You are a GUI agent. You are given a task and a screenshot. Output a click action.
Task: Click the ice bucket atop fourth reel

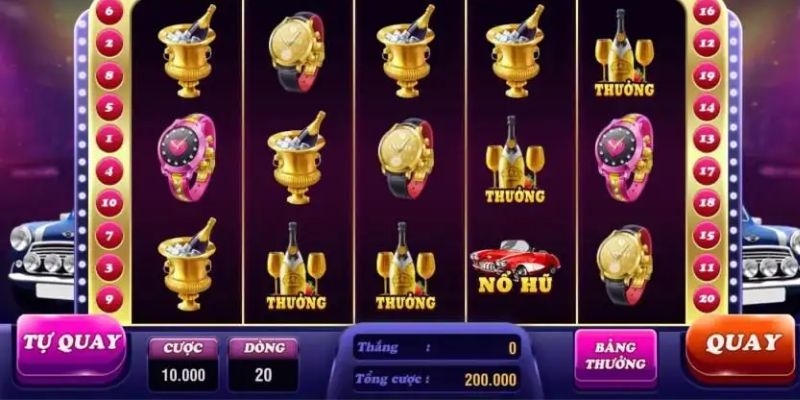pyautogui.click(x=515, y=51)
